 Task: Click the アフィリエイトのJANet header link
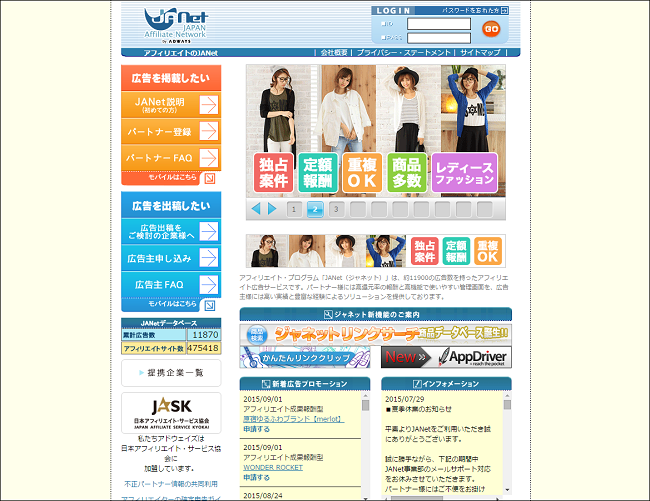point(180,53)
